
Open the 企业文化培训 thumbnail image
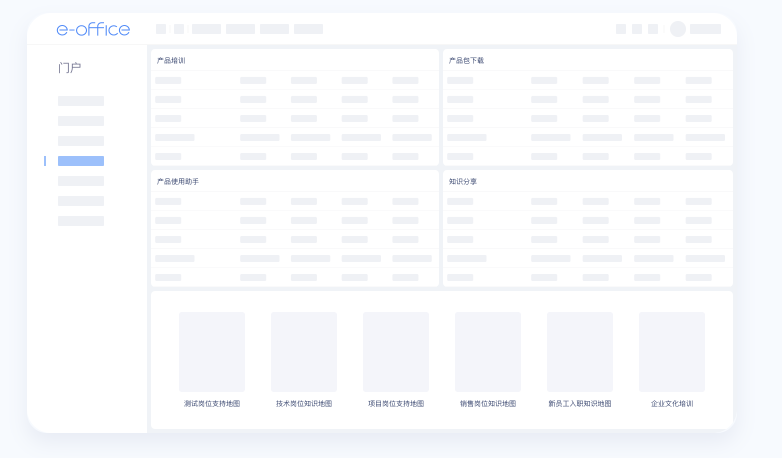coord(672,352)
